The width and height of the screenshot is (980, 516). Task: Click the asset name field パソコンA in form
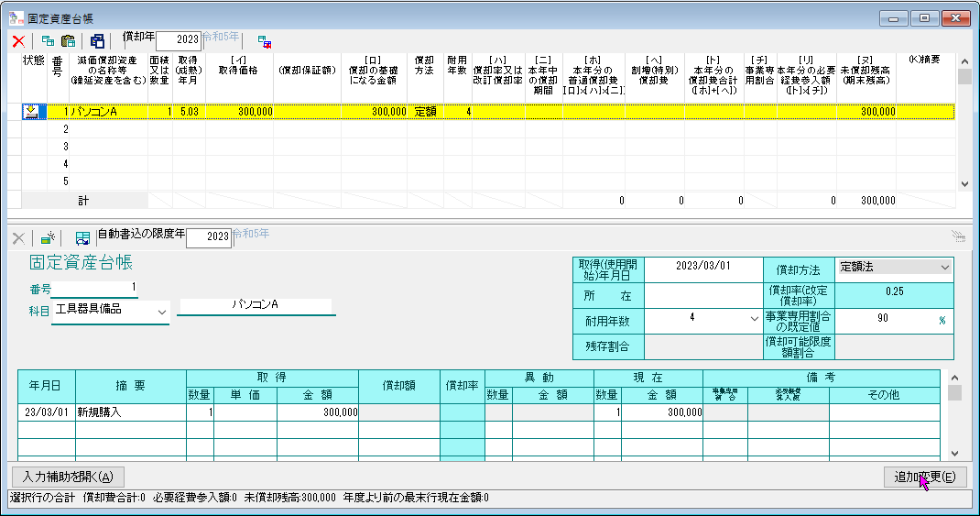(x=256, y=305)
